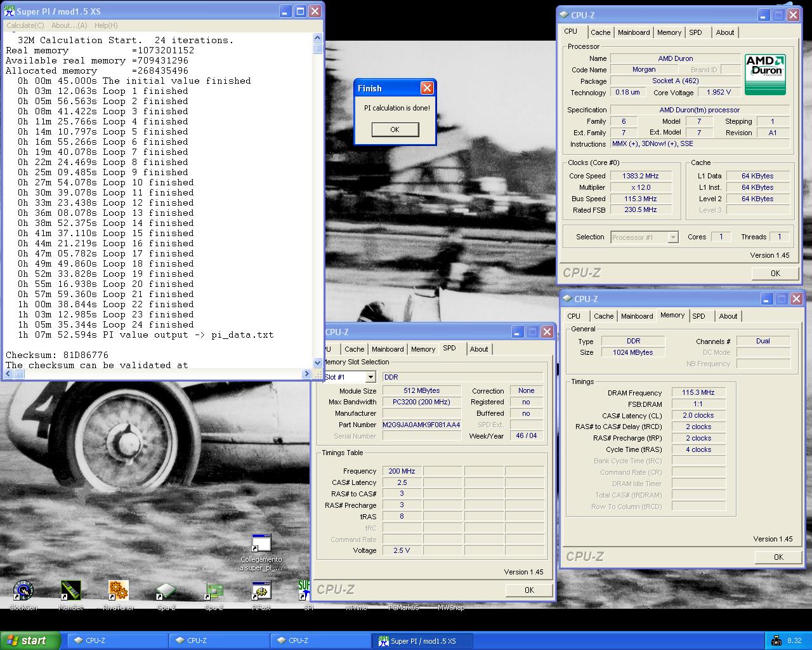Open the MemSet desktop shortcut
The height and width of the screenshot is (650, 812).
pos(71,590)
